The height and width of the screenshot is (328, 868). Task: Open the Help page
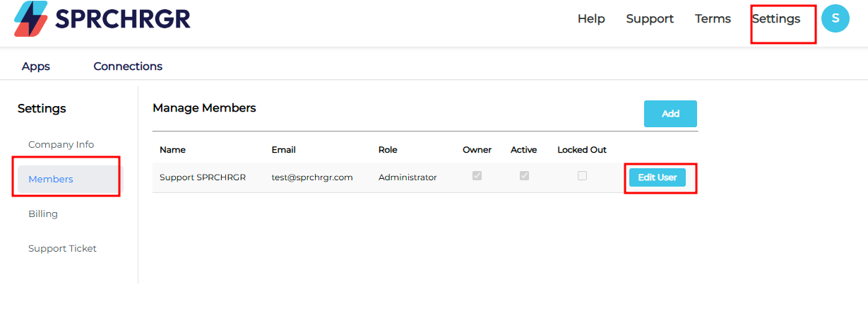591,19
